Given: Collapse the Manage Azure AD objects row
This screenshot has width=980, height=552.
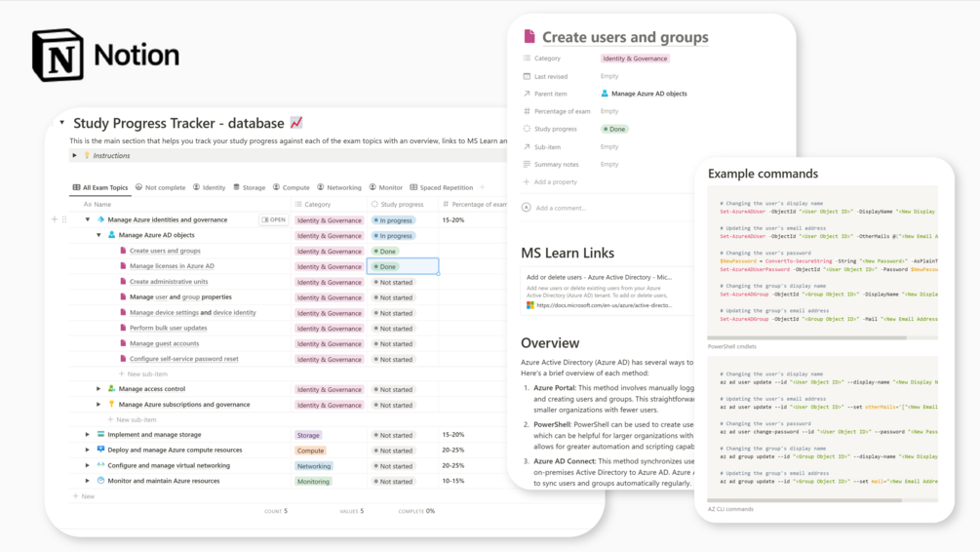Looking at the screenshot, I should pyautogui.click(x=98, y=236).
